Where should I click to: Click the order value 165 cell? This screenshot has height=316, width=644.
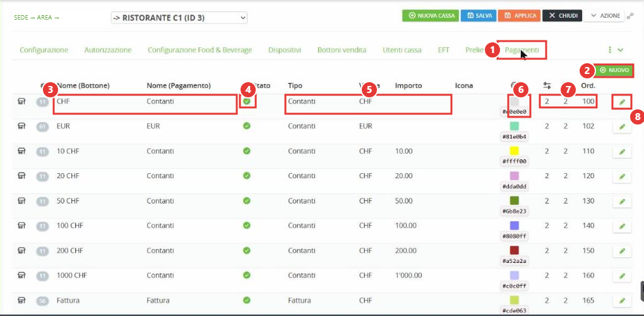588,300
